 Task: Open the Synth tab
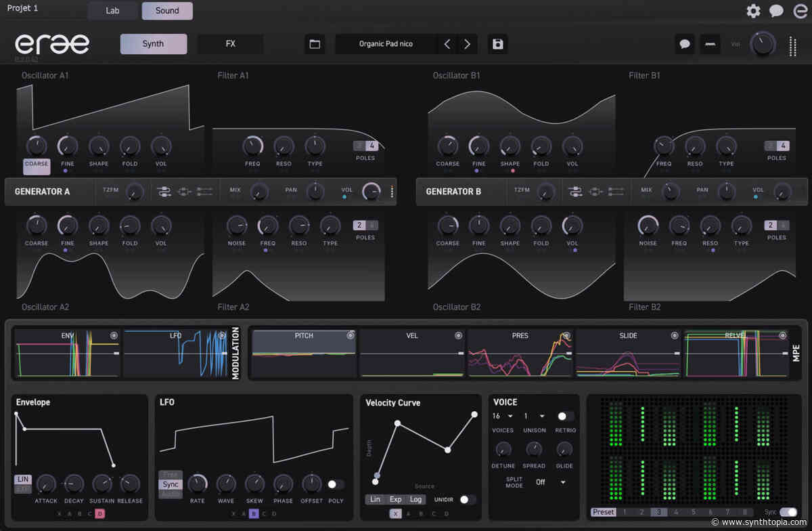[154, 44]
